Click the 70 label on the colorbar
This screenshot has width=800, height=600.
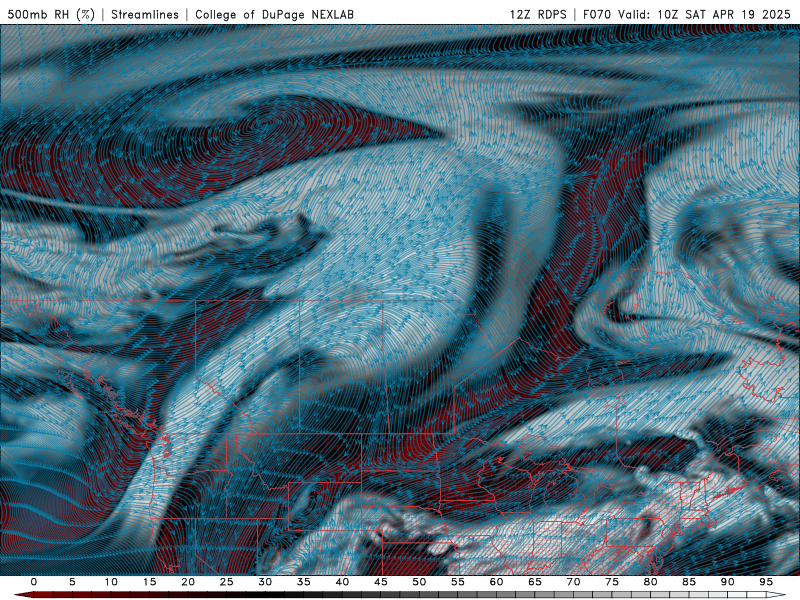(x=573, y=582)
